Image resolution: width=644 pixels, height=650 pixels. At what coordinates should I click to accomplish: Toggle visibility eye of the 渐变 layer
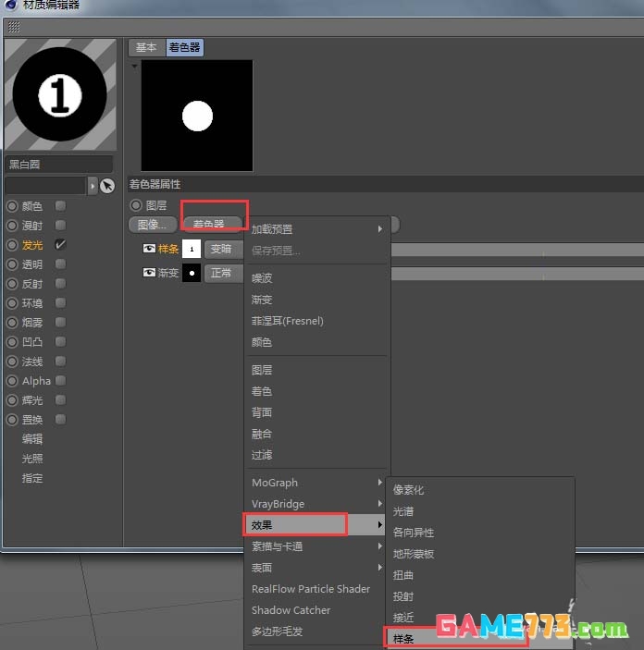[x=149, y=273]
